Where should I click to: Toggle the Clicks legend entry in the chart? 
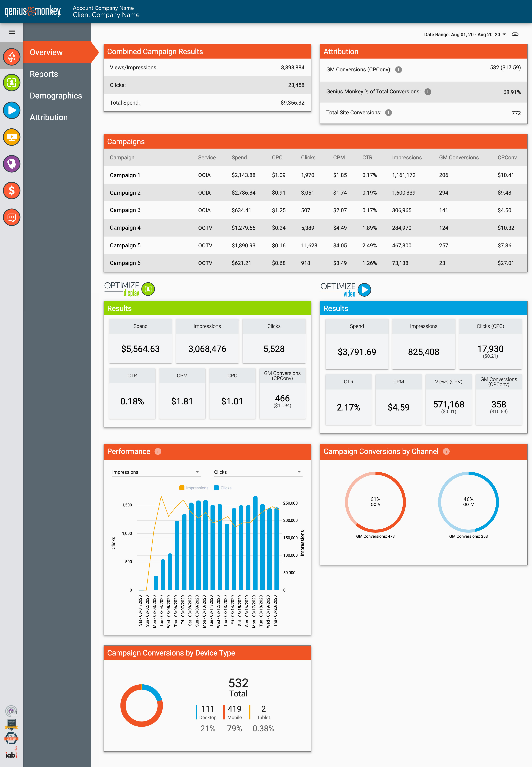[x=223, y=488]
